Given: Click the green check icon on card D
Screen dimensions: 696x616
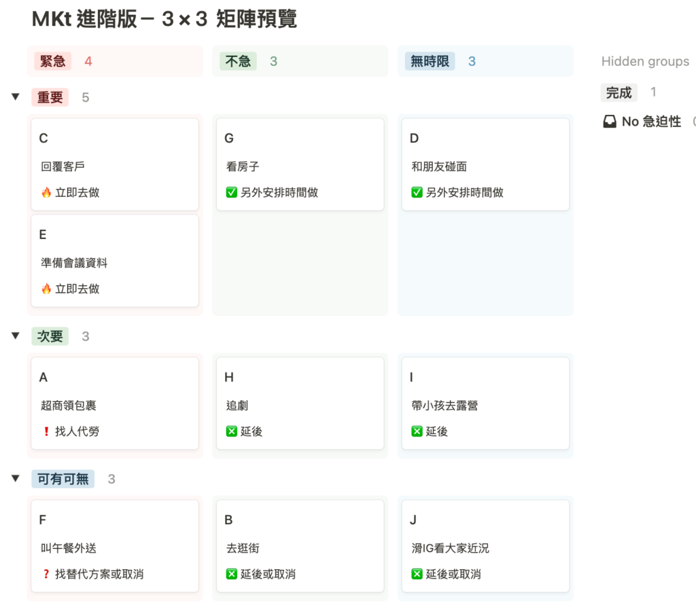Looking at the screenshot, I should coord(417,192).
